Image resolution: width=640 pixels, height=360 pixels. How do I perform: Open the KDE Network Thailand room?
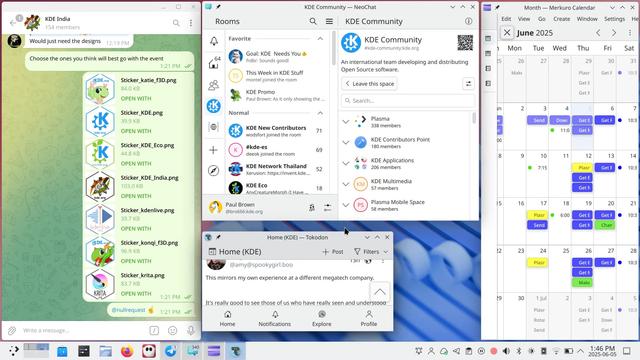(278, 169)
